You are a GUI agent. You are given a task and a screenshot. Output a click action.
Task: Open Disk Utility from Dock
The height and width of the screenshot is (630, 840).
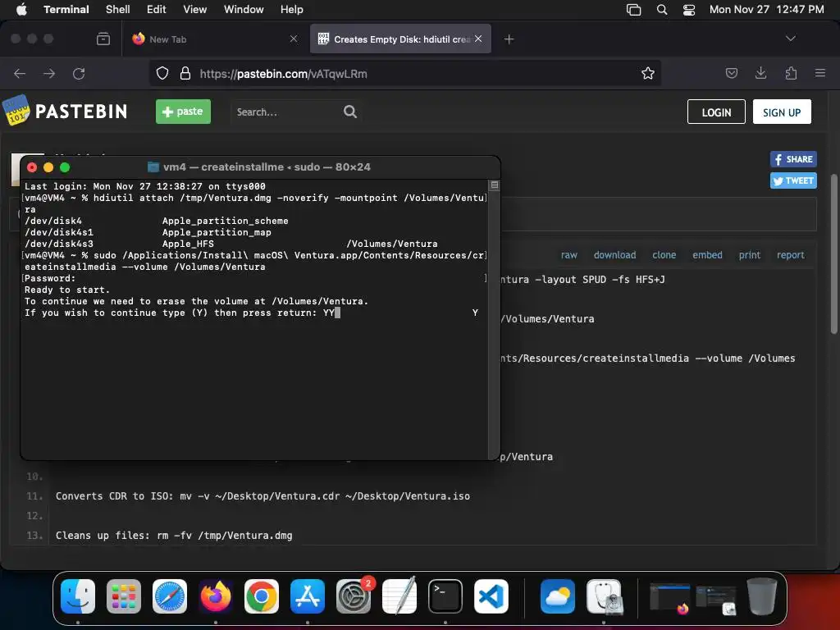coord(604,596)
